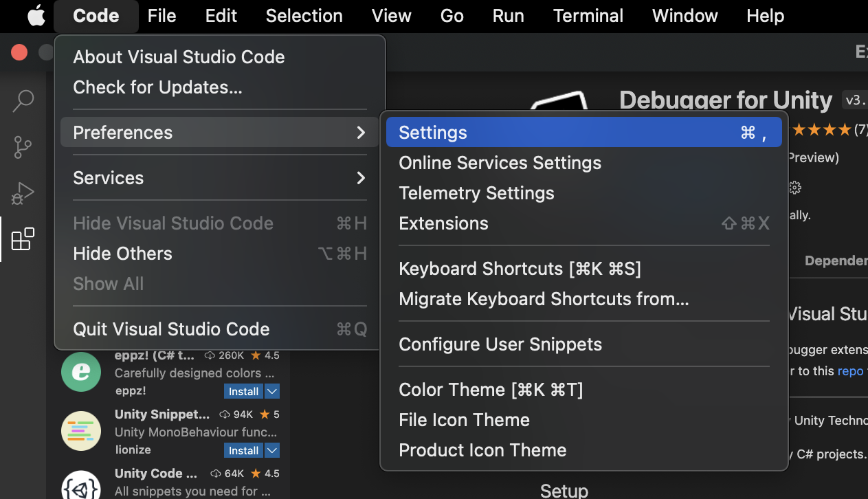Select the eppz! extension icon
Viewport: 868px width, 499px height.
click(81, 372)
